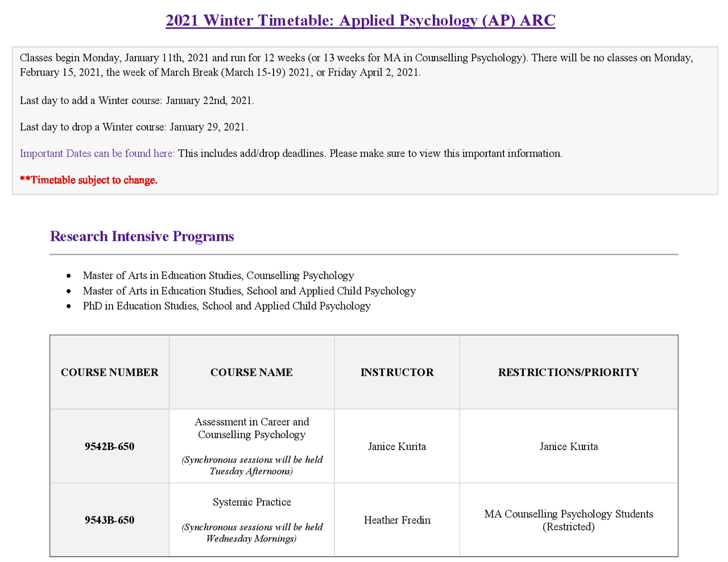Select the Systemic Practice course name
728x562 pixels.
pyautogui.click(x=251, y=502)
